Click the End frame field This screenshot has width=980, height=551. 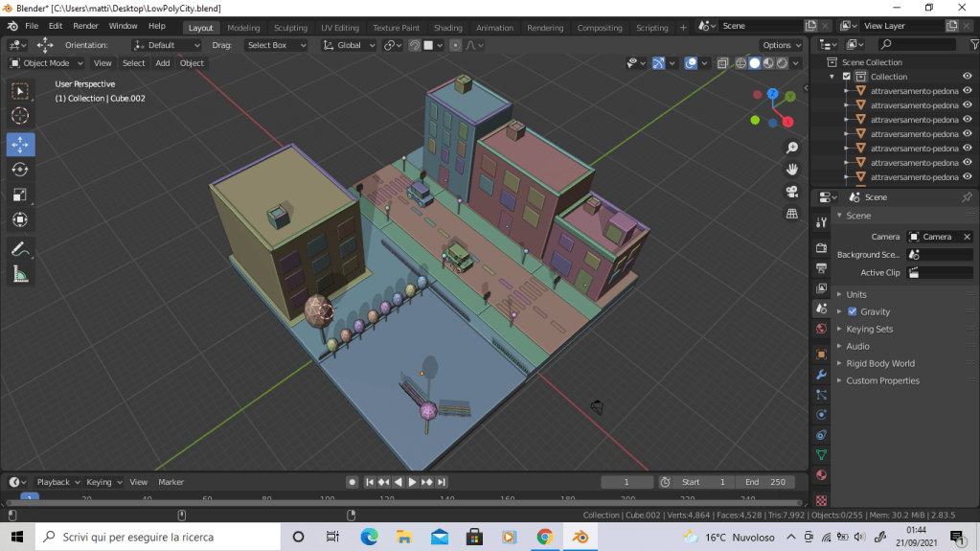tap(764, 482)
